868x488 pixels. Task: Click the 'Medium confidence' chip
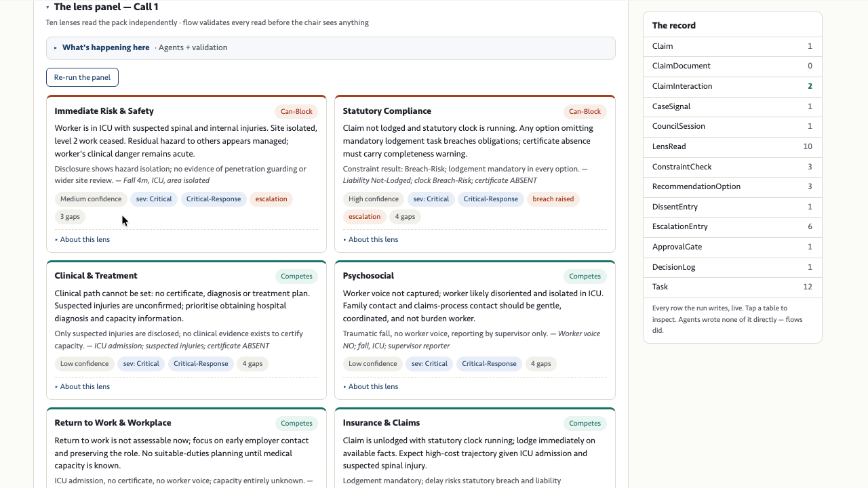click(x=91, y=199)
